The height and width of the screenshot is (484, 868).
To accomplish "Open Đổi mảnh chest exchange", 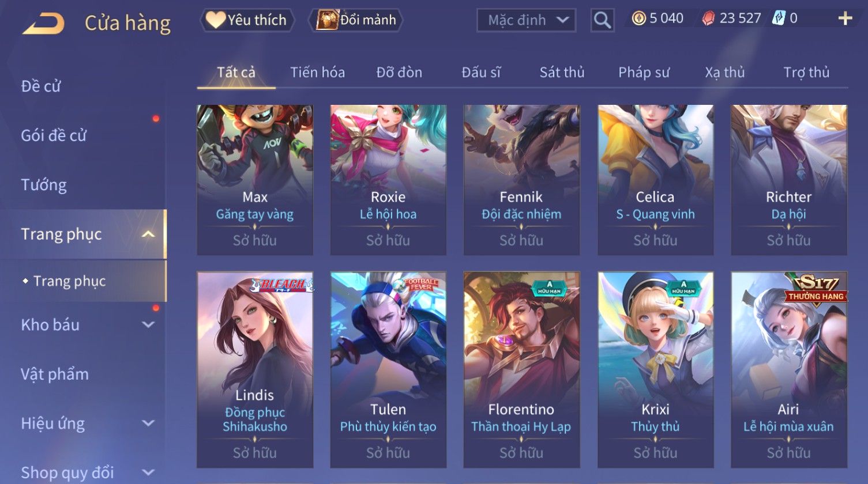I will click(x=356, y=20).
